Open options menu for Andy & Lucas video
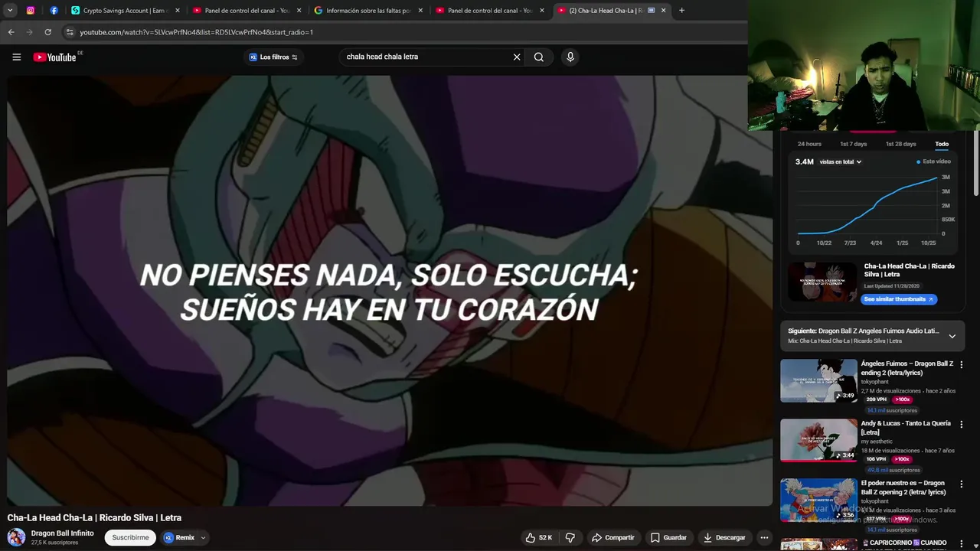Screen dimensions: 980x551 coord(962,425)
